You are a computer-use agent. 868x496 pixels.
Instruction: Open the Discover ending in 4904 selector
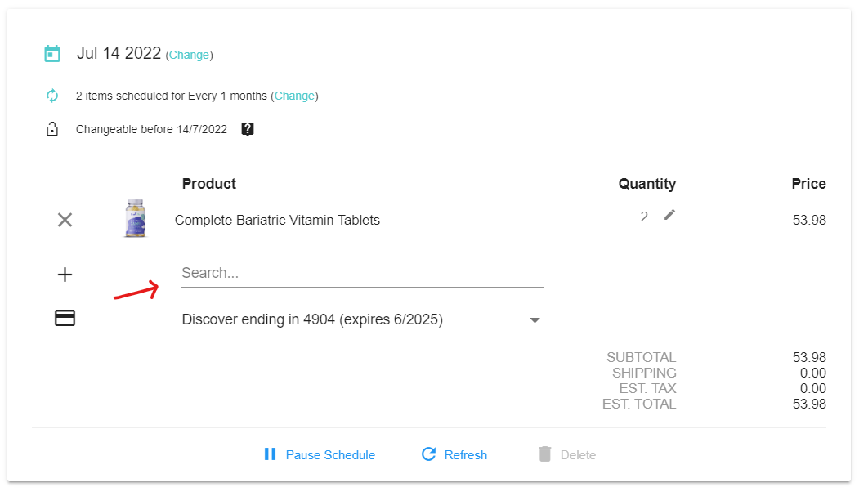[x=312, y=319]
